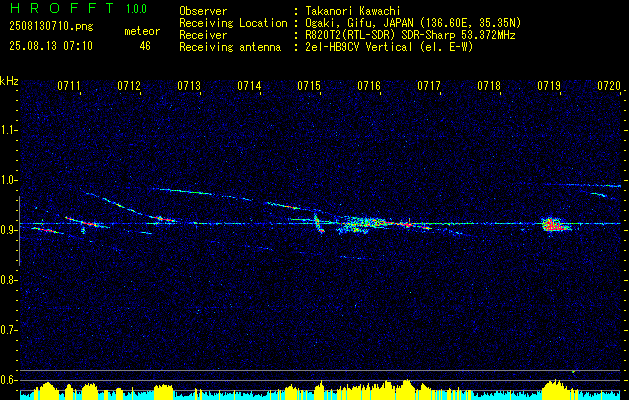Click the 0.8 kHz axis label

(8, 280)
